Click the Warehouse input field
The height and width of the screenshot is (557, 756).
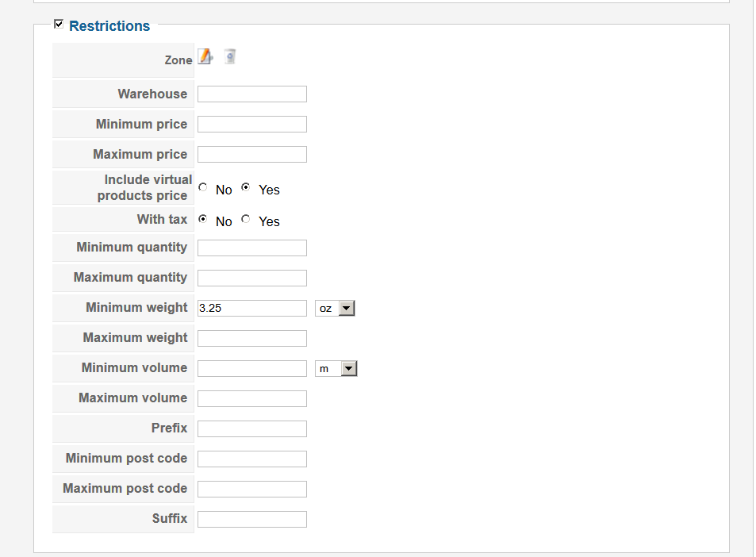(251, 94)
